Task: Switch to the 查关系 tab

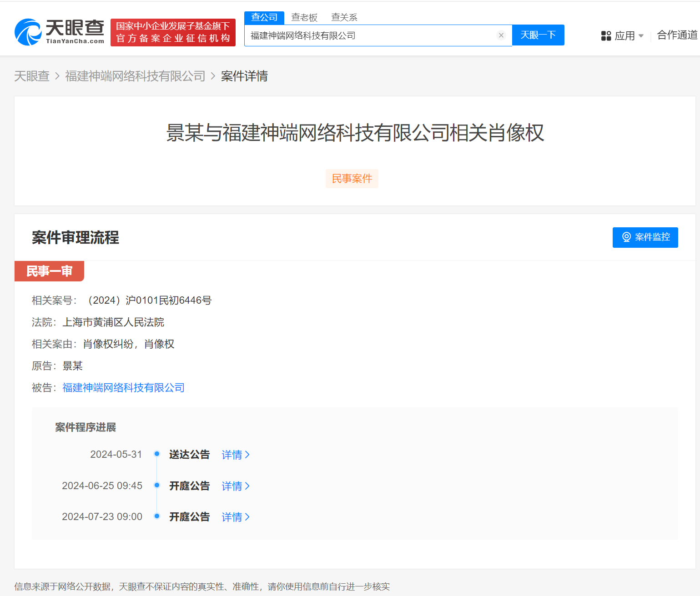Action: (x=344, y=17)
